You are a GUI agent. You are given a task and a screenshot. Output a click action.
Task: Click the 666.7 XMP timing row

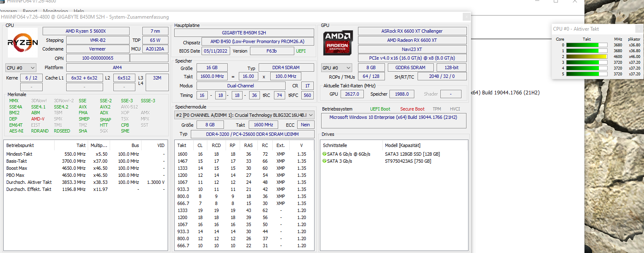click(244, 203)
